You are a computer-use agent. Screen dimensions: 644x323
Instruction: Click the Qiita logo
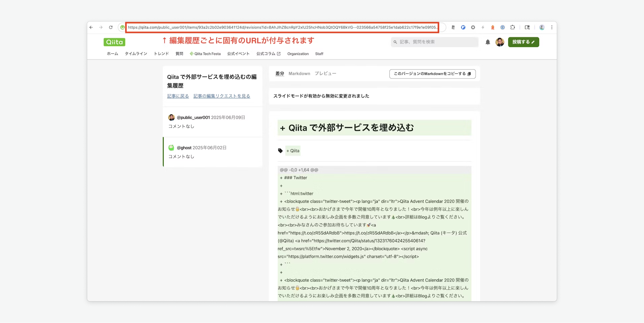pyautogui.click(x=114, y=42)
